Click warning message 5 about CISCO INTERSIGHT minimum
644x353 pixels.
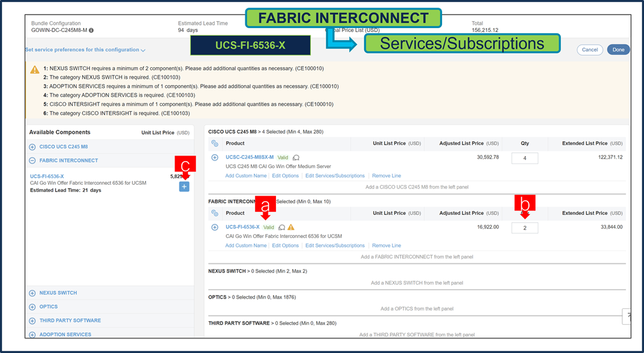[188, 104]
